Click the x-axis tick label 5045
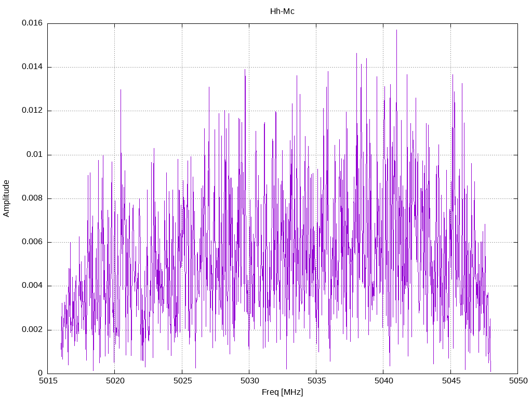The image size is (532, 399). (x=451, y=381)
